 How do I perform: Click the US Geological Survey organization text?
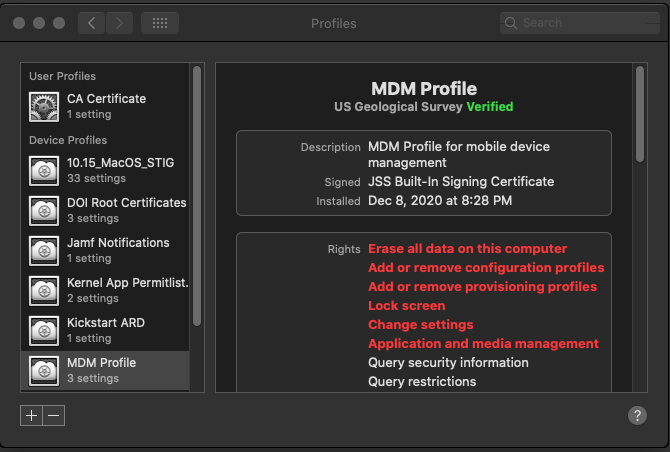click(x=398, y=106)
